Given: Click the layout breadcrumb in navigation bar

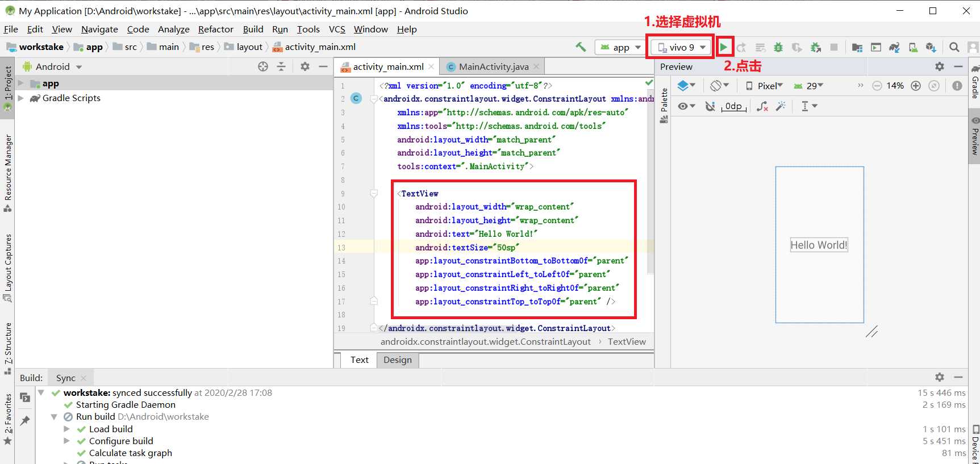Looking at the screenshot, I should click(x=244, y=47).
